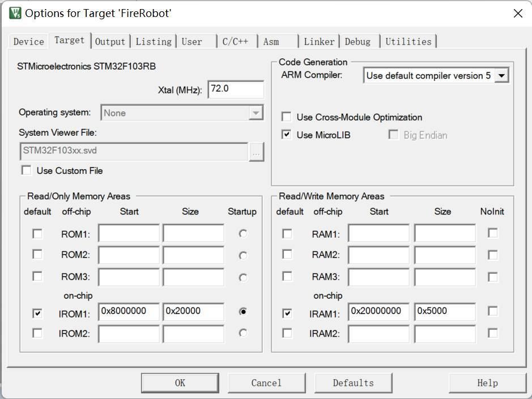The height and width of the screenshot is (399, 532).
Task: Select IROM1 Startup radio button
Action: (243, 311)
